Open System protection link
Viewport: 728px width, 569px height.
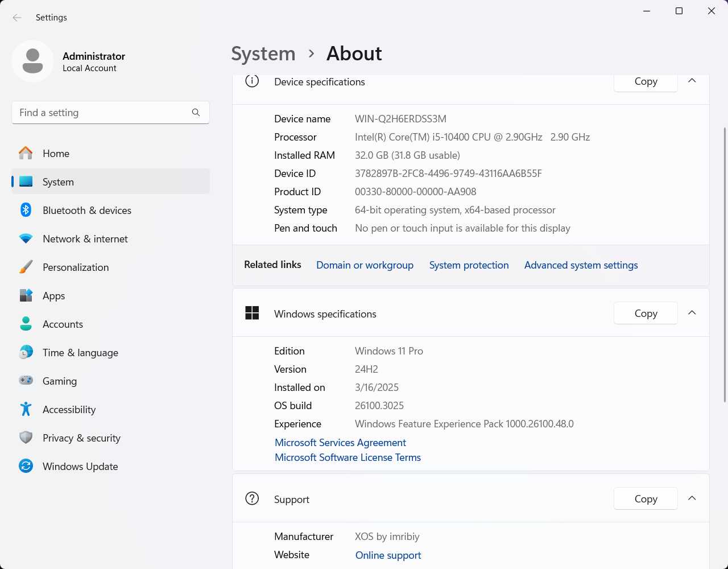pos(469,265)
